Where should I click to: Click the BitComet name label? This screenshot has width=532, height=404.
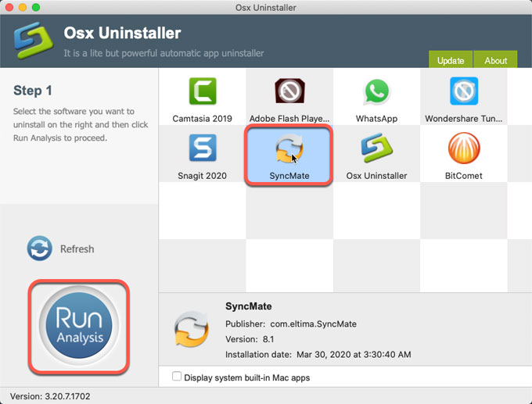coord(463,176)
